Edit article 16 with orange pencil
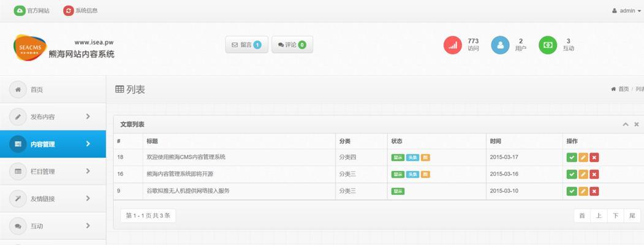This screenshot has height=245, width=644. click(583, 174)
